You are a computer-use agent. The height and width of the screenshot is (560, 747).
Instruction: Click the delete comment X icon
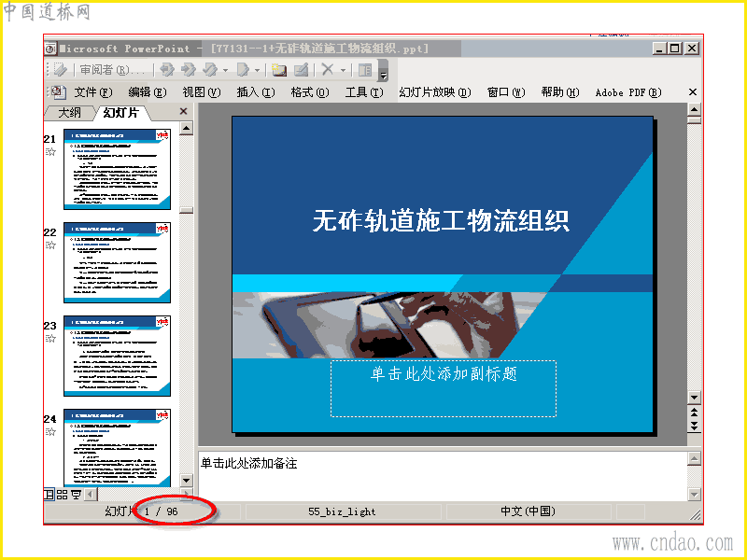pyautogui.click(x=328, y=70)
